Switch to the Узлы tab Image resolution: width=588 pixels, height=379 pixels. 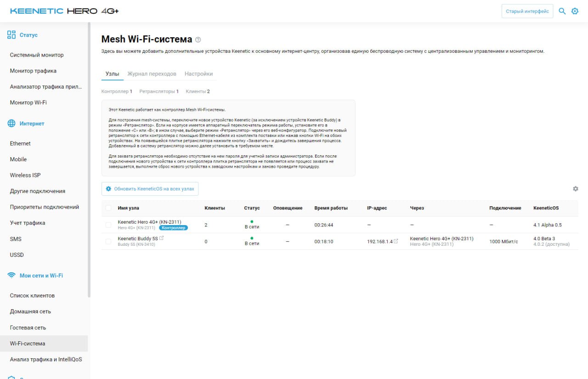[x=113, y=74]
